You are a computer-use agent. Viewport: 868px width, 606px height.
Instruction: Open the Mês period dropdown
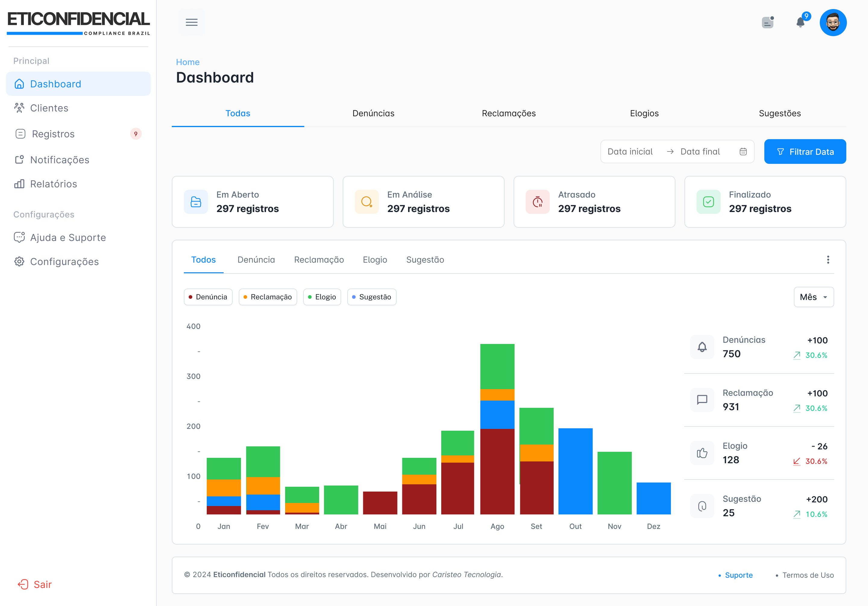tap(814, 297)
